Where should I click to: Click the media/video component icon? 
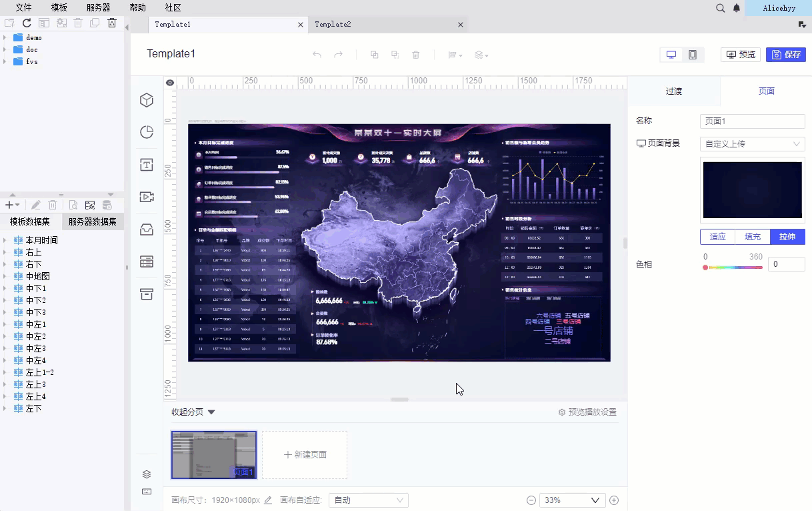coord(146,197)
